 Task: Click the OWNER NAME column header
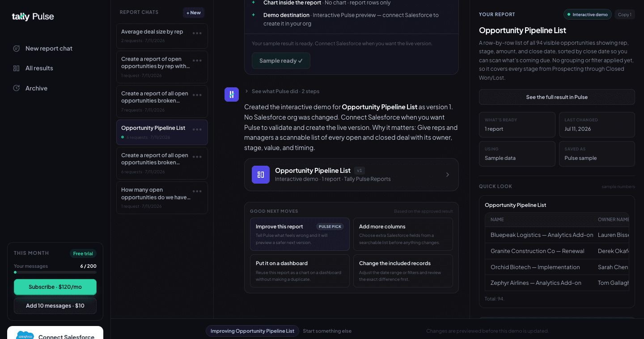pos(613,219)
